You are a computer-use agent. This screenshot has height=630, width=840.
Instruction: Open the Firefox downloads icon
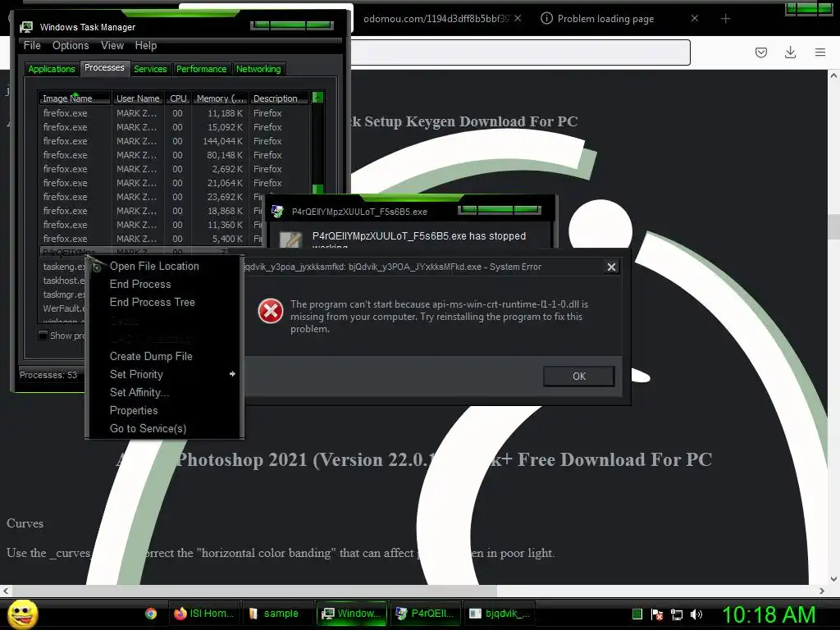pos(790,52)
